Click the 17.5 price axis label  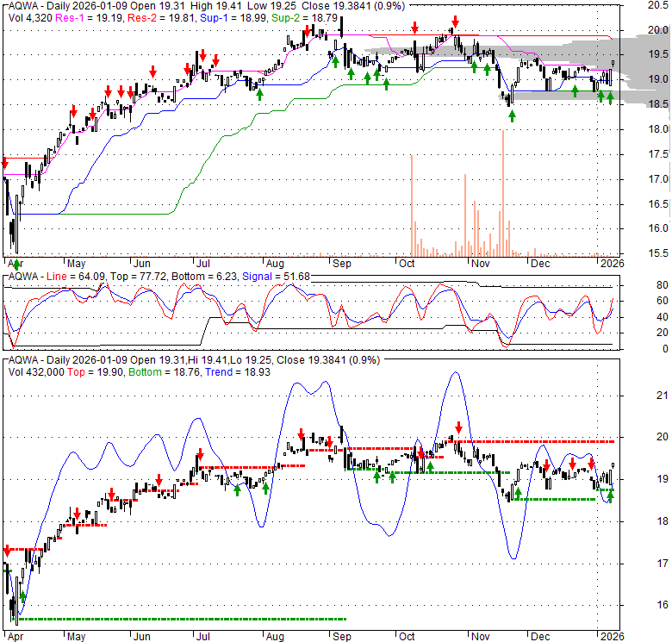click(658, 154)
